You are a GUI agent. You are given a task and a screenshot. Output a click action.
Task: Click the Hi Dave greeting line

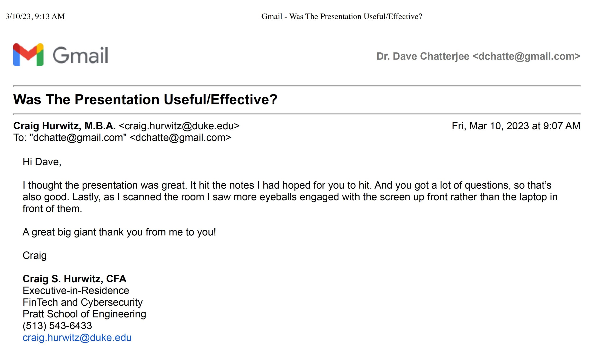(x=42, y=162)
